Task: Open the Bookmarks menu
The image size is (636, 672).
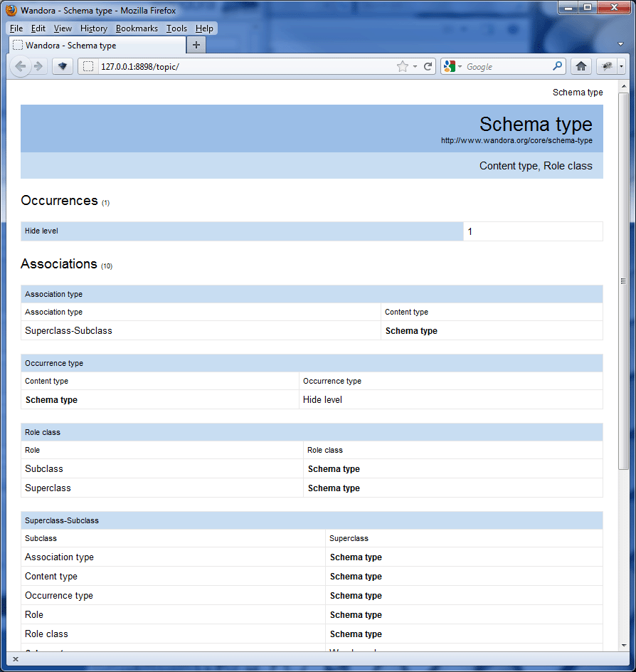Action: pos(137,28)
